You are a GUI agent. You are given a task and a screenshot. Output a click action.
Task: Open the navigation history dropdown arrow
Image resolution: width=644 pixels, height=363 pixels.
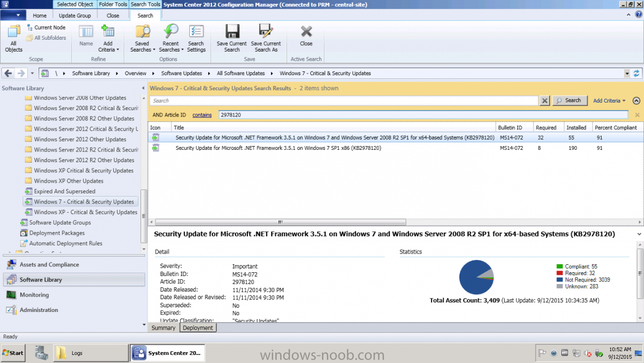(32, 74)
